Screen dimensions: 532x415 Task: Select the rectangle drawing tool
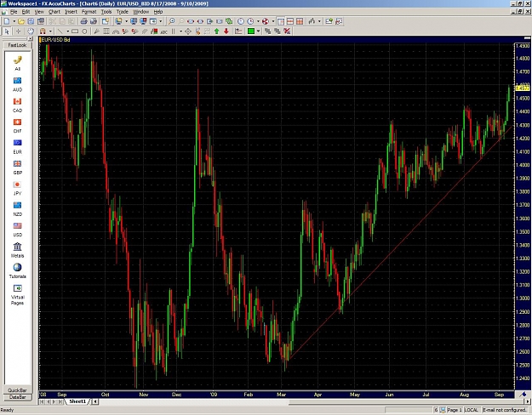point(75,31)
